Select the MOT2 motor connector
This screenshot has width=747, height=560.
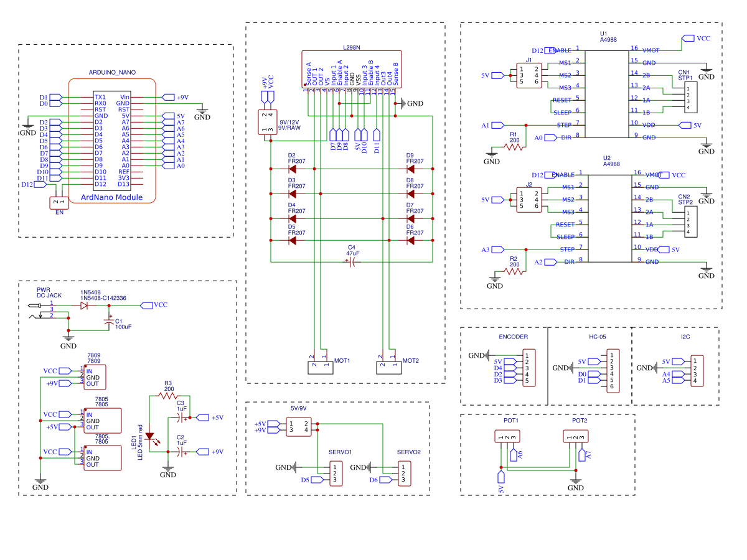388,367
